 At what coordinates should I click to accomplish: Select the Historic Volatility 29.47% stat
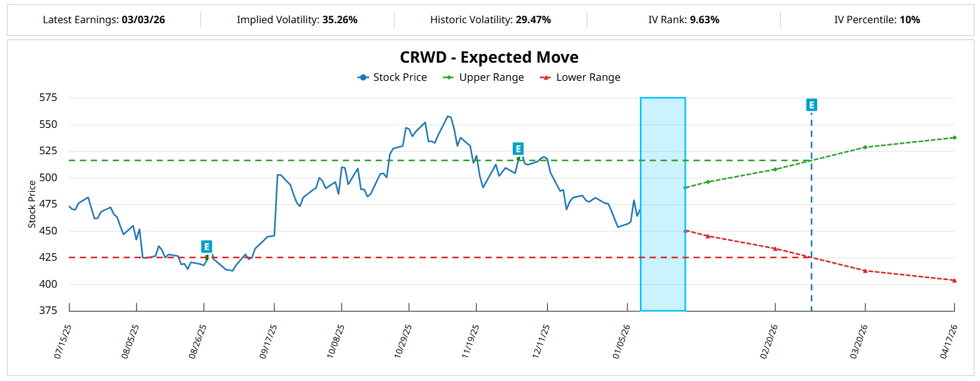click(490, 20)
